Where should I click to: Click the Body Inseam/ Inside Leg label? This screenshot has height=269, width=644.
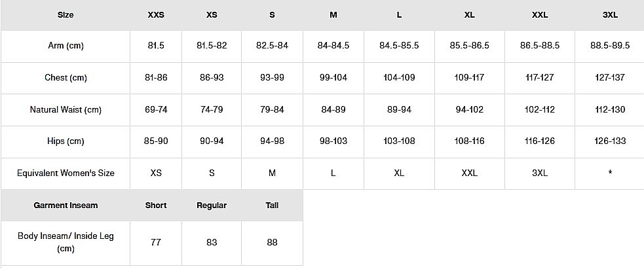coord(66,242)
